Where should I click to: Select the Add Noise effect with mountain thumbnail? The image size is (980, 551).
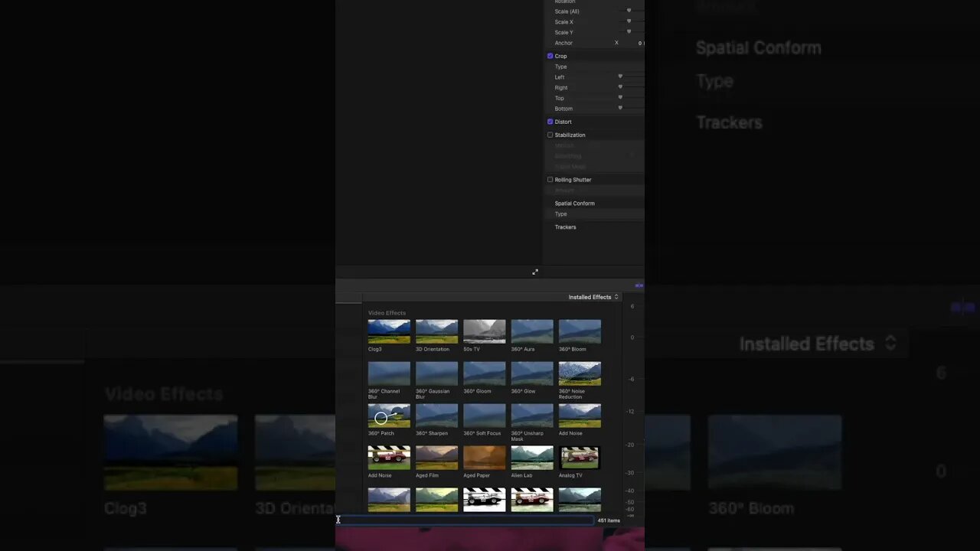point(580,416)
